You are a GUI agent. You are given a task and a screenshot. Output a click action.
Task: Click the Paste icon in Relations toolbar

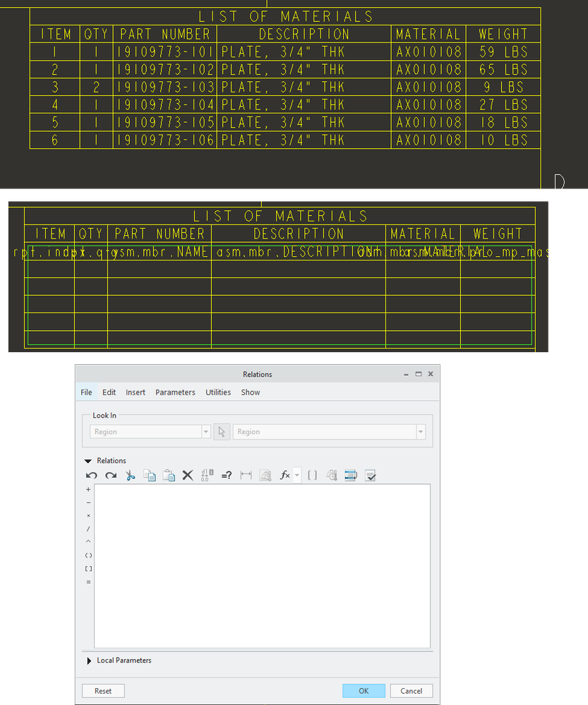click(169, 476)
